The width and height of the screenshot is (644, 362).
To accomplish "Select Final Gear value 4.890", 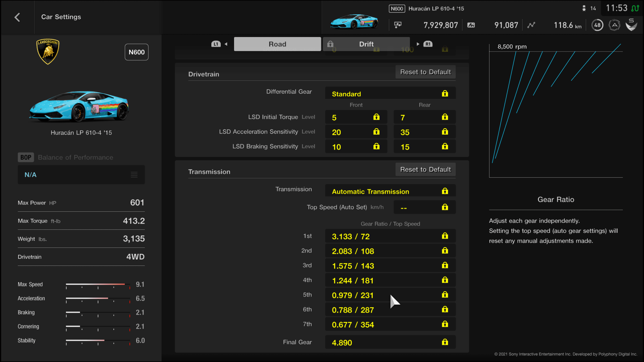I will pos(390,342).
